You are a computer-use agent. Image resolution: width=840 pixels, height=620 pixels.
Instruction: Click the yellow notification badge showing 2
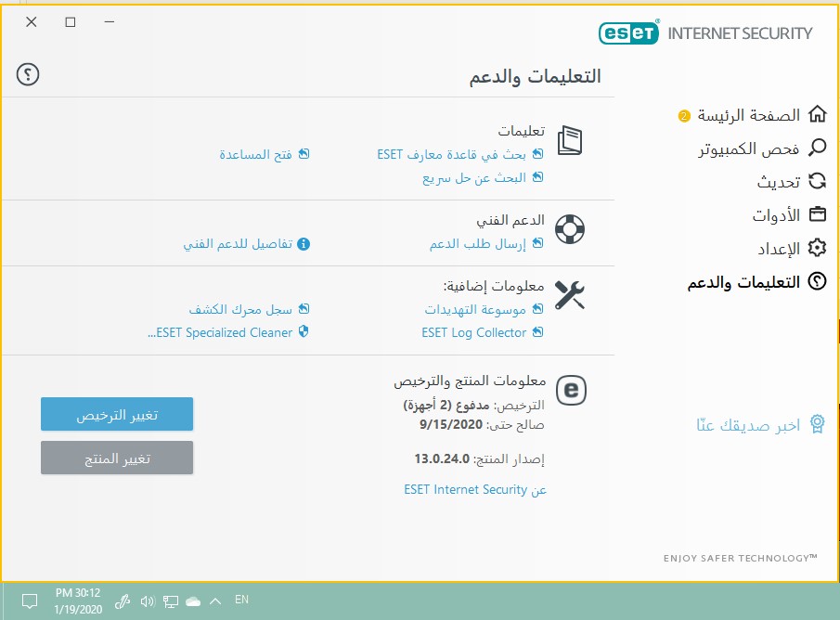pyautogui.click(x=684, y=116)
